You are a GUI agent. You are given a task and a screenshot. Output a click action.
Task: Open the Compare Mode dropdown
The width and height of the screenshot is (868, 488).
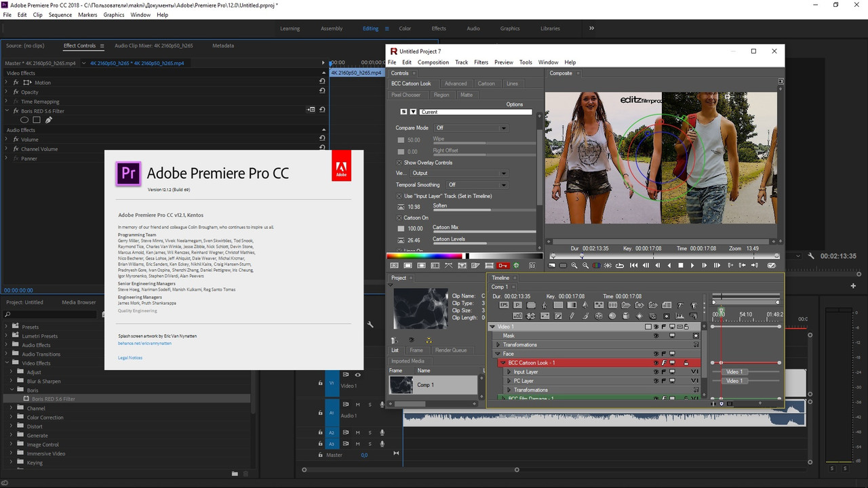pyautogui.click(x=471, y=127)
